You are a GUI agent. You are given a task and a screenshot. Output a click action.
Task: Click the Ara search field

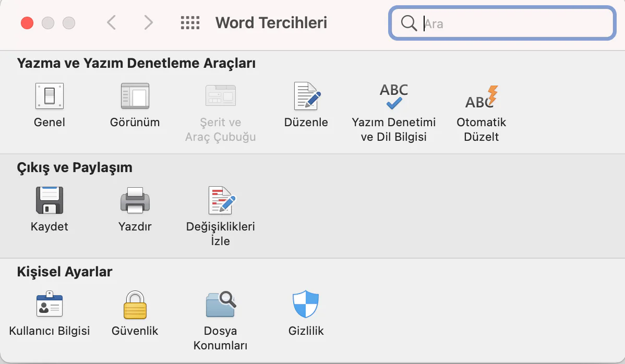tap(511, 23)
